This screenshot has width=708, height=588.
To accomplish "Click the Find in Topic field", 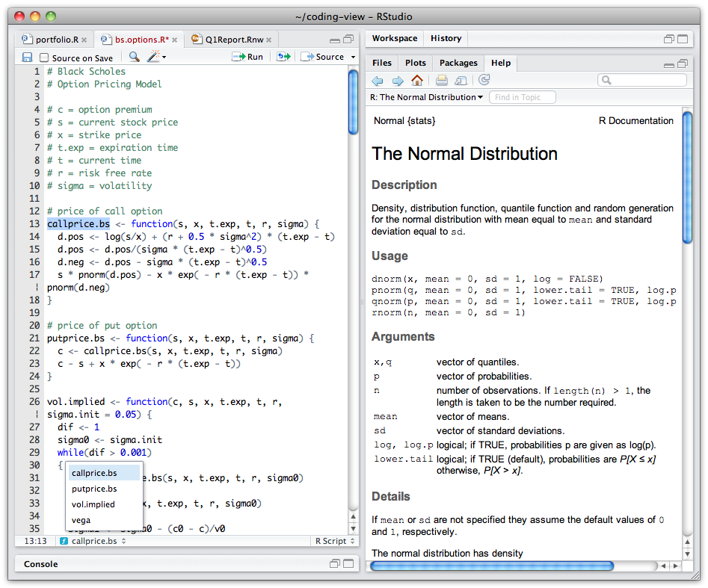I will click(522, 97).
